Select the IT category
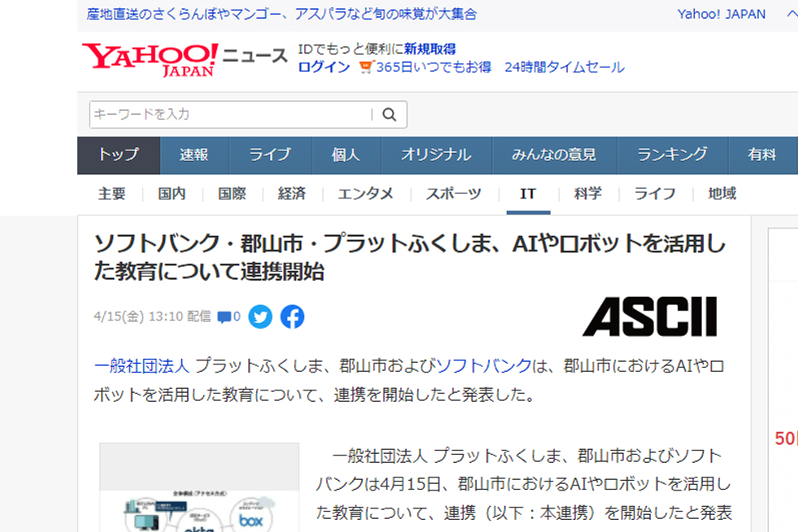 click(x=528, y=194)
